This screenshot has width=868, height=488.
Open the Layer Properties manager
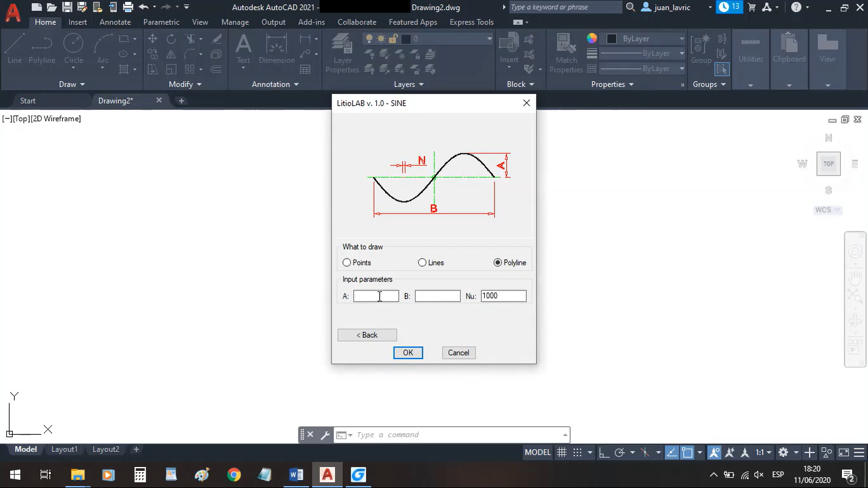click(342, 53)
